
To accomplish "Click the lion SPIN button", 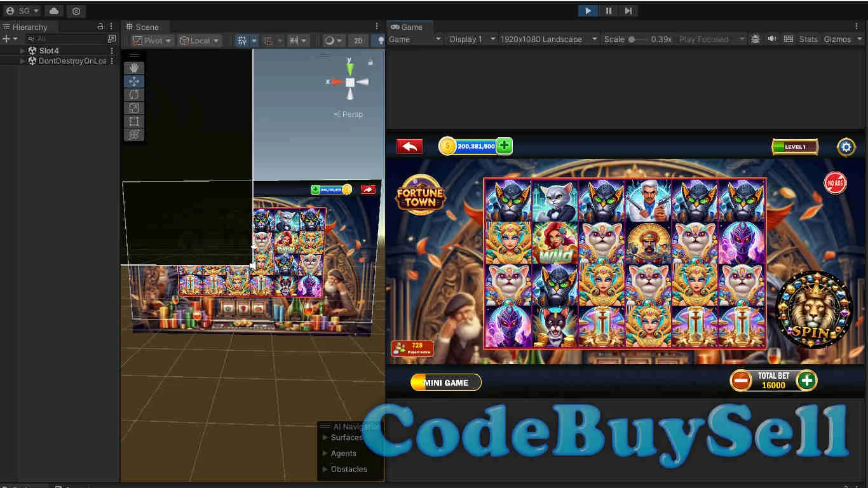I will [x=814, y=311].
